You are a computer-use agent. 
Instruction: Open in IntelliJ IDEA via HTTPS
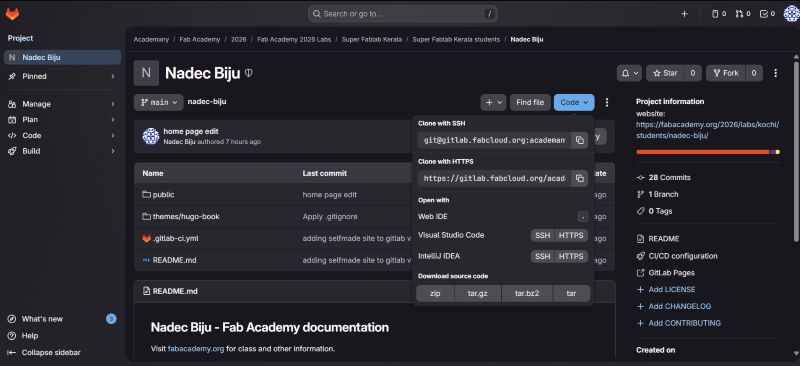[x=571, y=256]
